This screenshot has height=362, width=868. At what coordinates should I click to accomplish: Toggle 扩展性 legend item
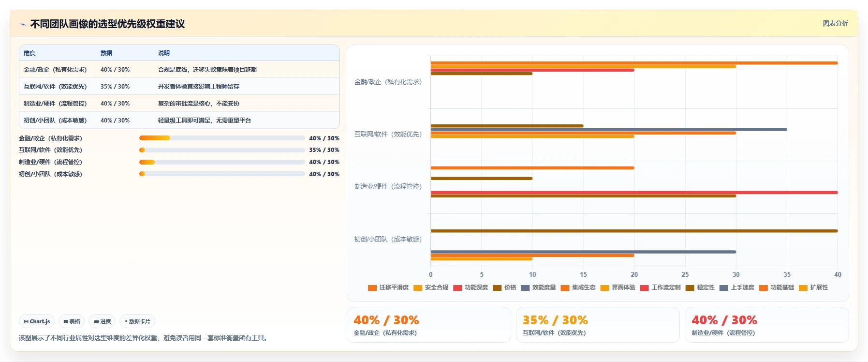813,287
